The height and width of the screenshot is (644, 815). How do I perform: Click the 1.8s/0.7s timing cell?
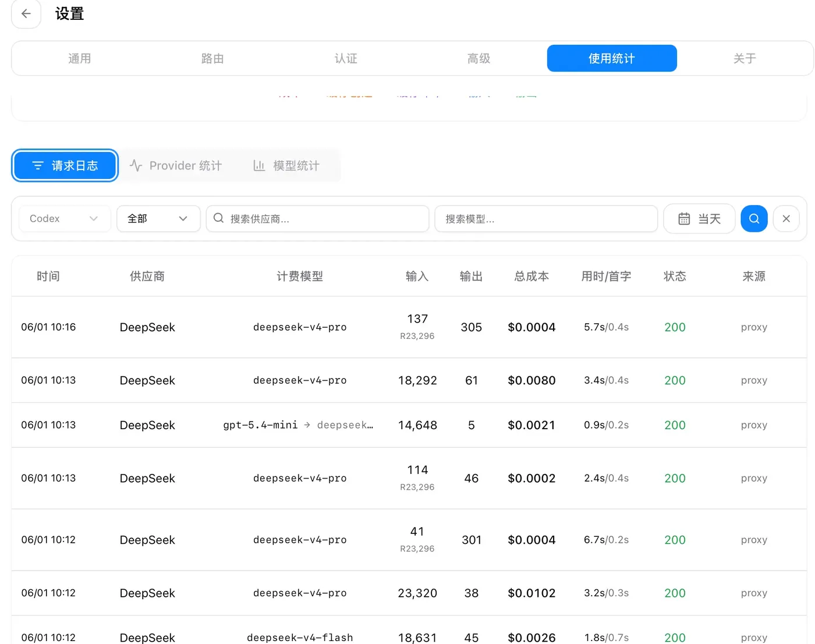[x=607, y=638]
